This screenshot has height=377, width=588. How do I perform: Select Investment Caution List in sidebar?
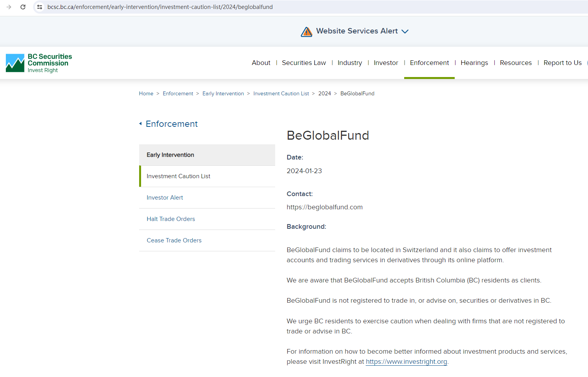(x=178, y=176)
